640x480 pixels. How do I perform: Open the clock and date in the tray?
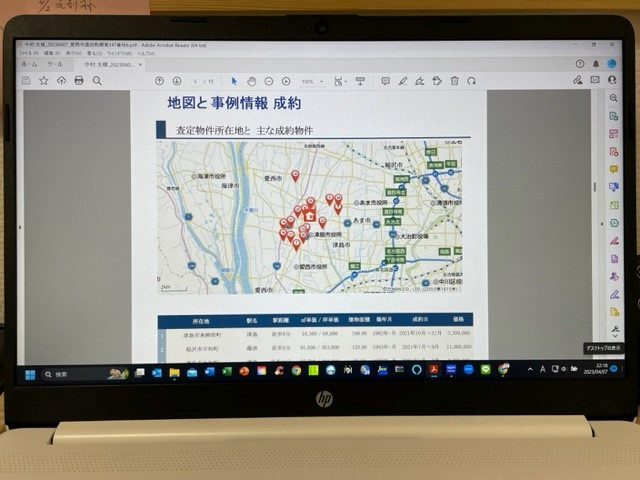596,369
